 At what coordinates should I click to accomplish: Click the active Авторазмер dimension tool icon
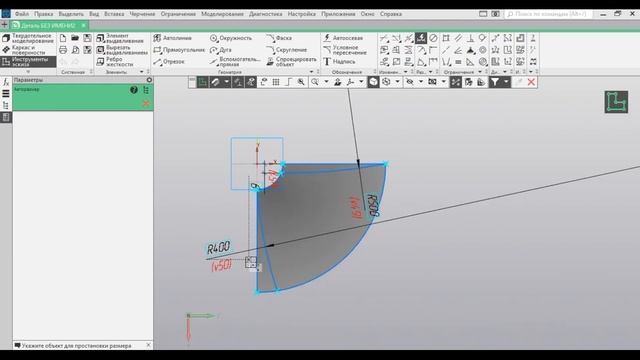pyautogui.click(x=421, y=38)
